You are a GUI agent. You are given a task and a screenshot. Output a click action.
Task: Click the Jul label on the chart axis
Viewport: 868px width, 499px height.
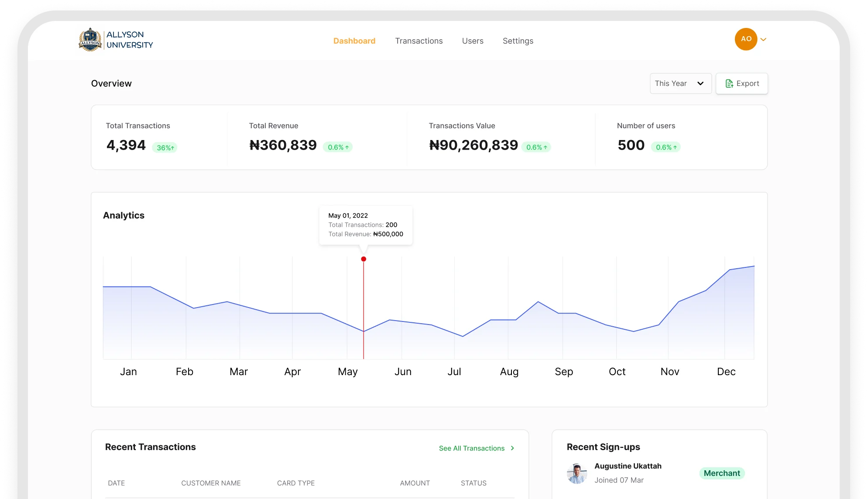pos(454,372)
